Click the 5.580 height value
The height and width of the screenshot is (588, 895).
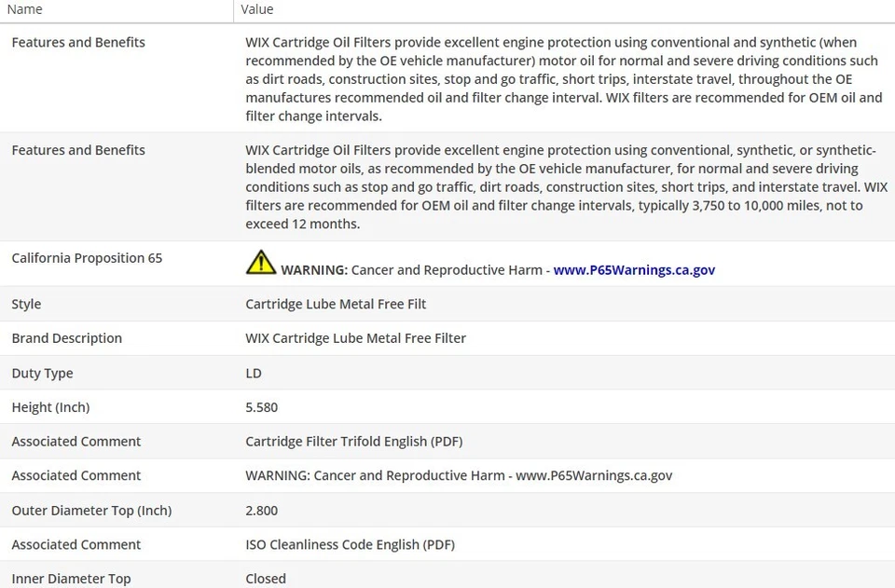click(262, 407)
